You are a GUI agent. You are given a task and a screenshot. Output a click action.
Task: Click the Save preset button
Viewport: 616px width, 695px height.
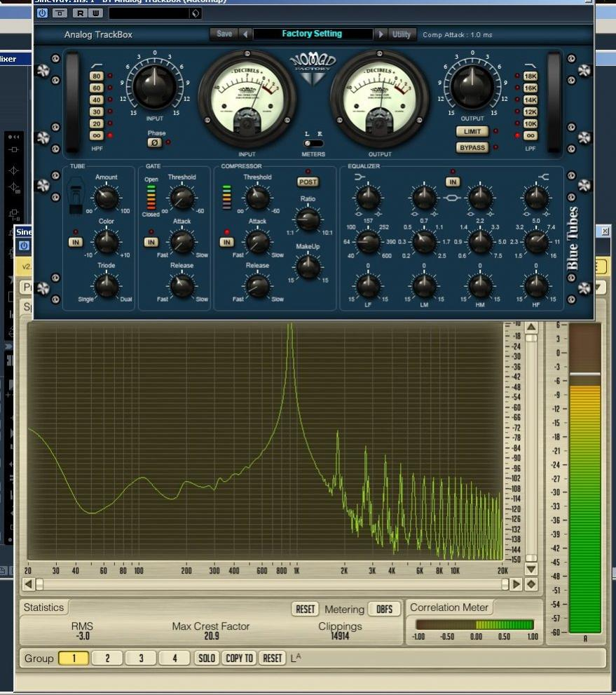click(x=224, y=34)
